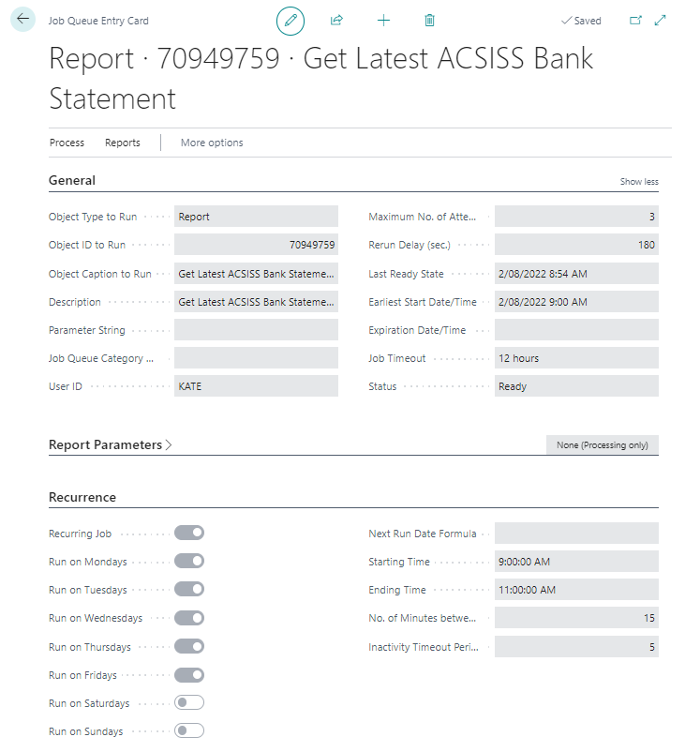Click the plus icon to create new
Screen dimensions: 700x752
pyautogui.click(x=383, y=21)
